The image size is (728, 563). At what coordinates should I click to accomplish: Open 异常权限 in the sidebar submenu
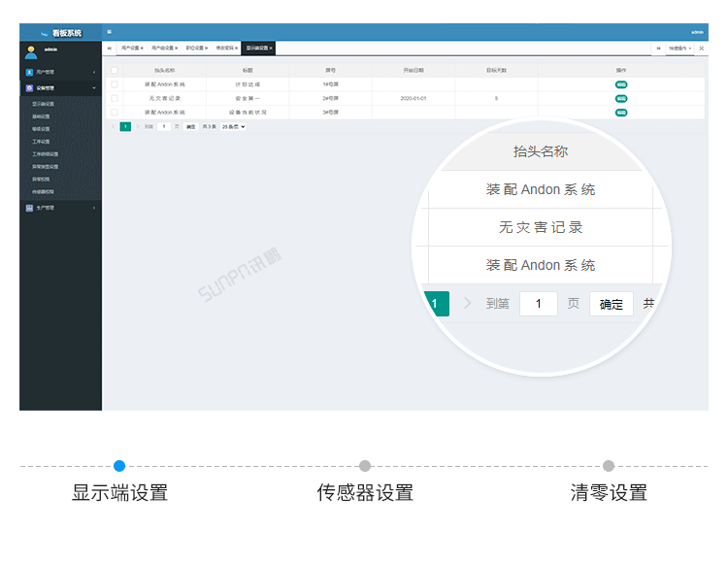[x=41, y=180]
